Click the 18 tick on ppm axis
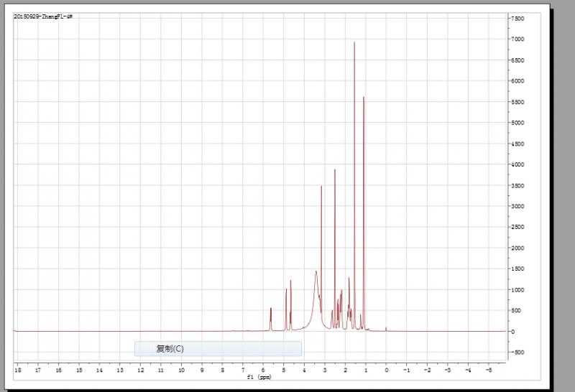The height and width of the screenshot is (392, 575). point(17,370)
